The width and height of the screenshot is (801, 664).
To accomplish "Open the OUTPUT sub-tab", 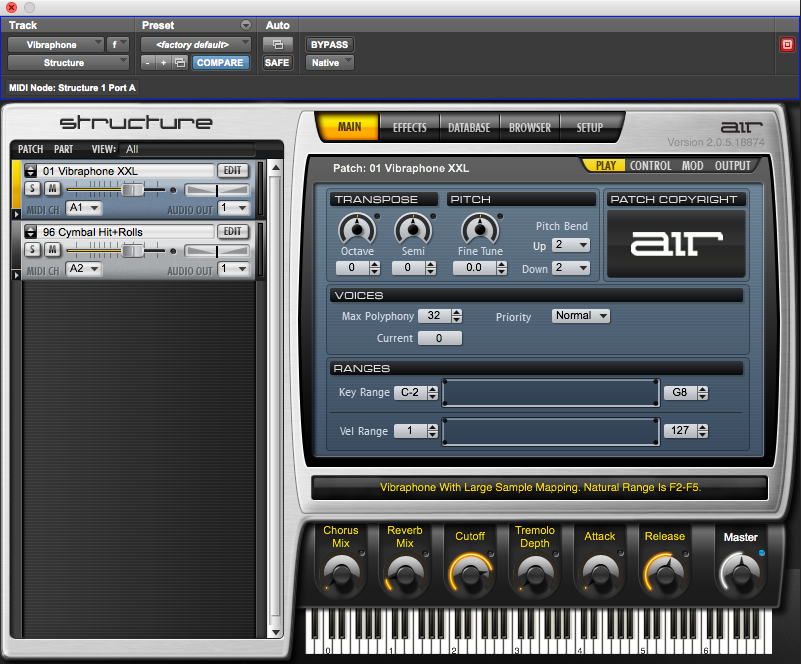I will (733, 165).
